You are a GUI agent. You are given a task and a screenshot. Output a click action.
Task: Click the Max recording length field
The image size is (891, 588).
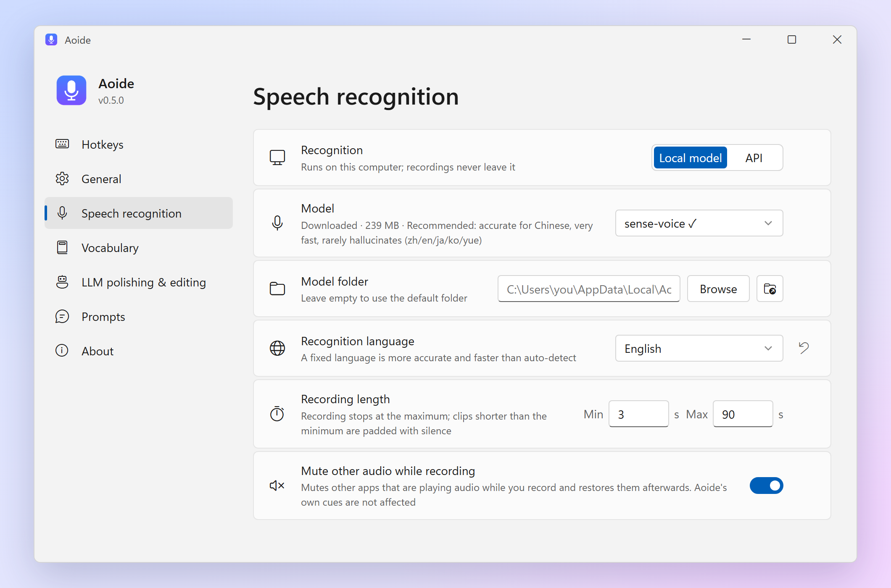tap(743, 414)
